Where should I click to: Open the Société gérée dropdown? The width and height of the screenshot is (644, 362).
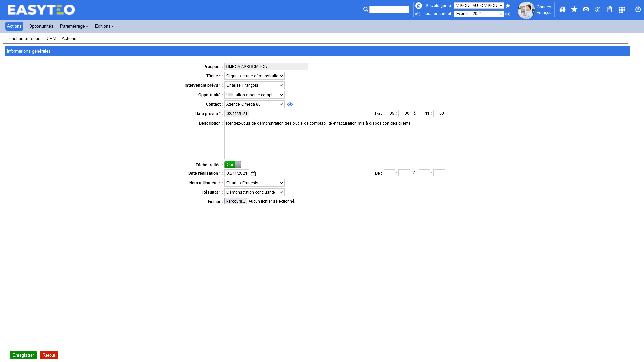tap(479, 6)
